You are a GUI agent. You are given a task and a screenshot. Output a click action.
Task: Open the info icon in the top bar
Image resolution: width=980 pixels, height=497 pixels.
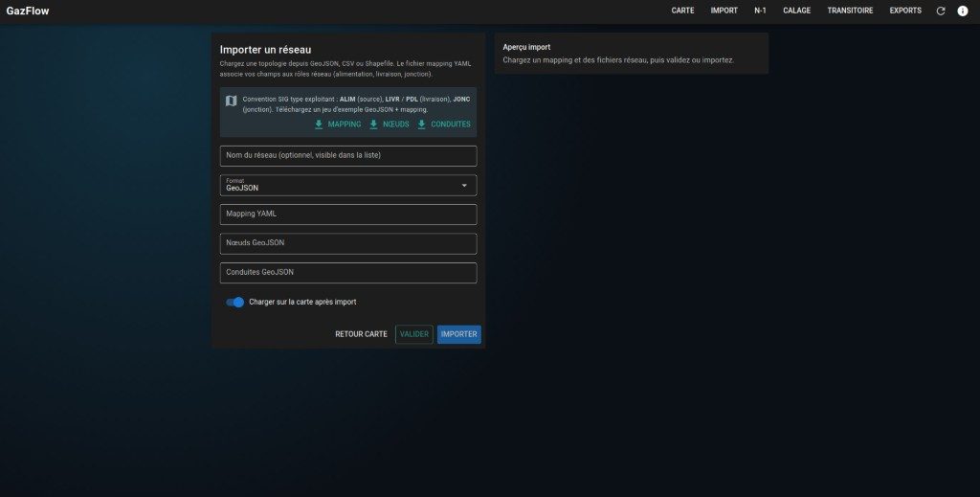coord(963,11)
